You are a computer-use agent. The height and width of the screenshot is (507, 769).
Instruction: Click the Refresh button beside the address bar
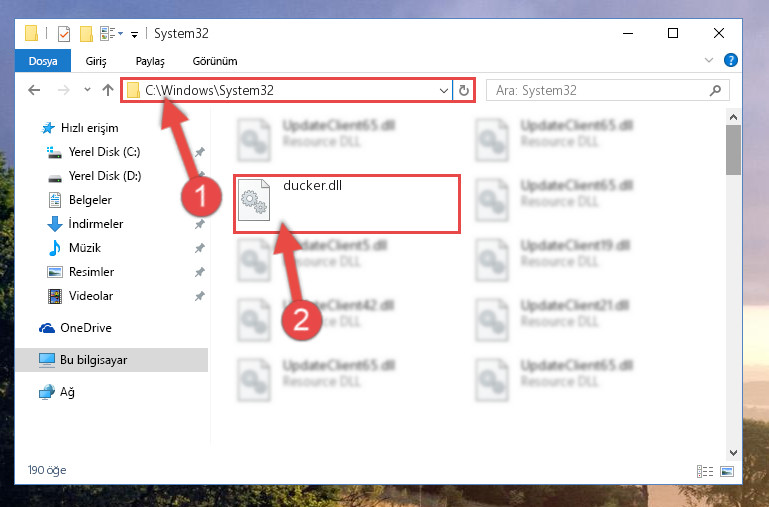pos(463,90)
